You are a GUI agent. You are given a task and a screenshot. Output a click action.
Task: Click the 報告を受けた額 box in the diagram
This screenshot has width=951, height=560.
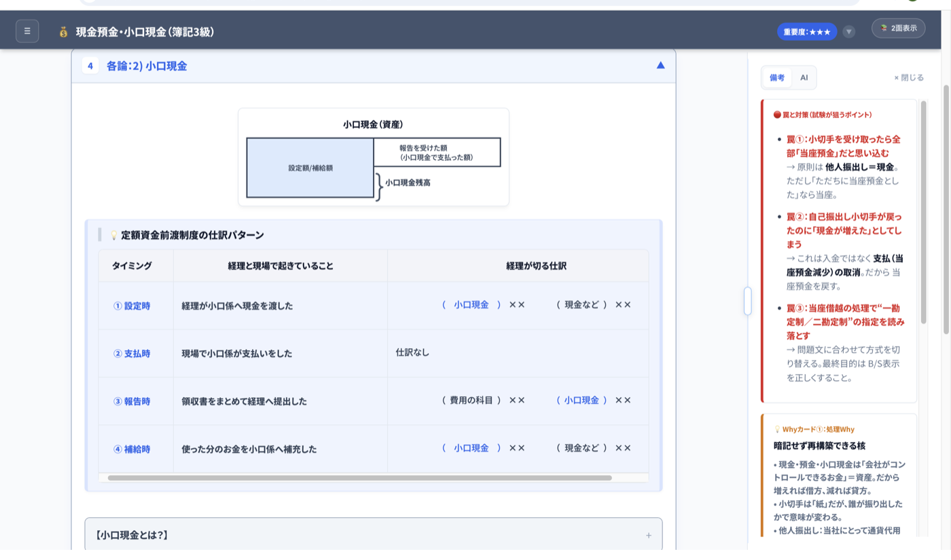437,152
